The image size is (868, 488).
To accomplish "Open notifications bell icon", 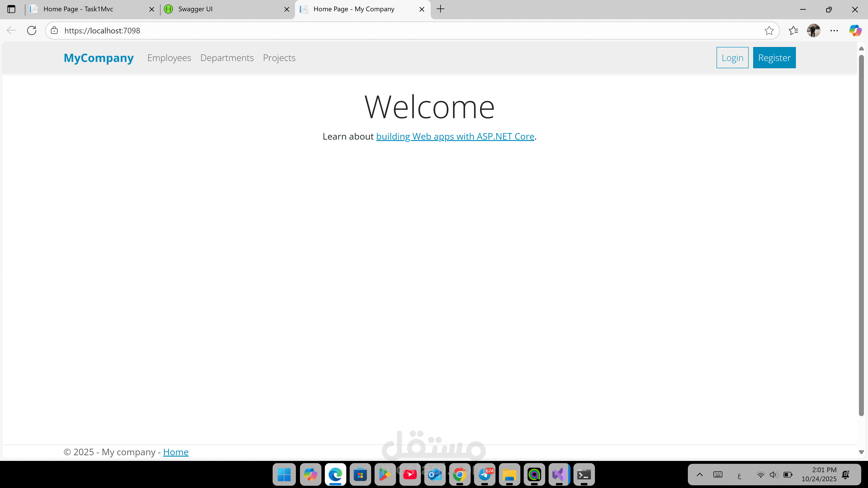I will click(846, 474).
